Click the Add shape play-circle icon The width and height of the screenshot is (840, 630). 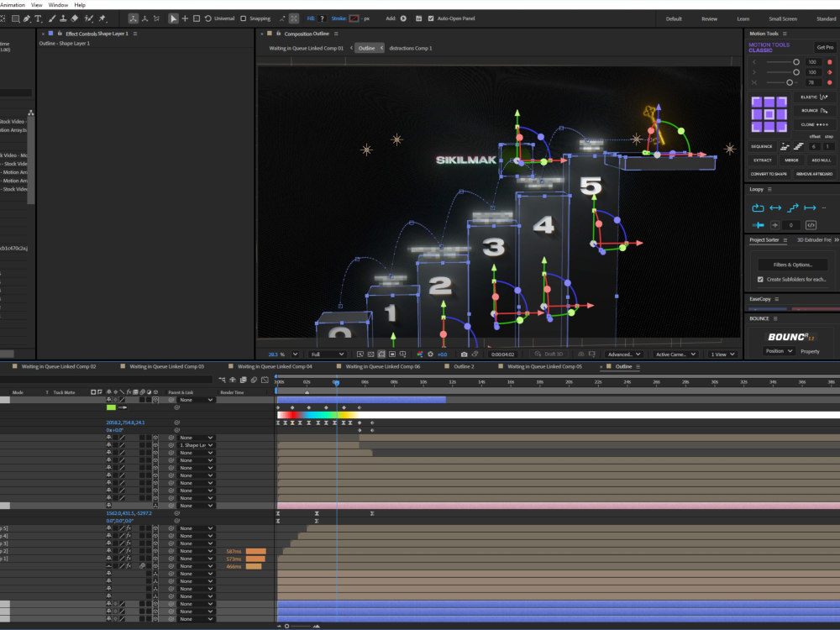pyautogui.click(x=403, y=18)
